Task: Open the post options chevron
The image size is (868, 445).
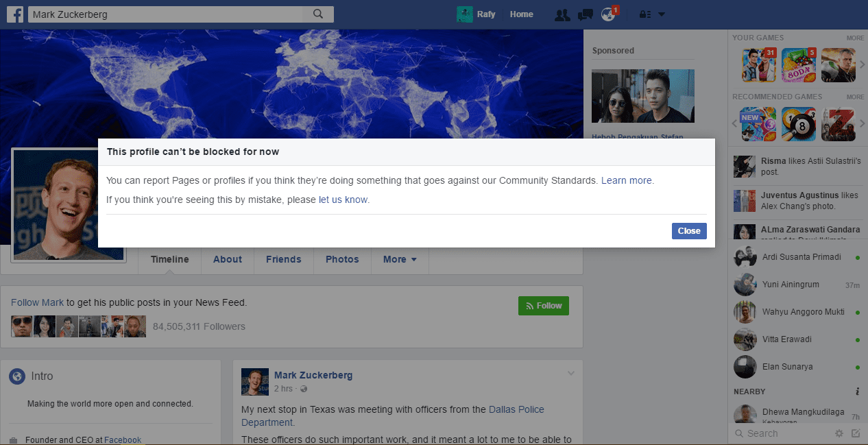Action: pos(570,374)
